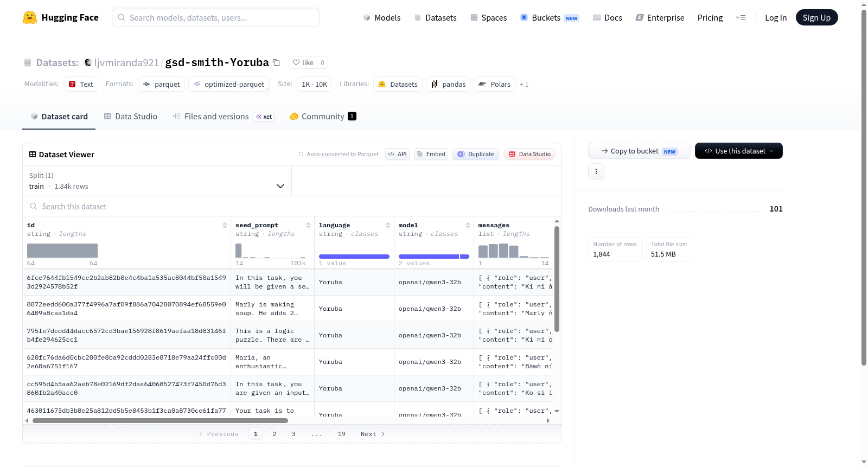Click the dataset table horizontal scrollbar

160,420
